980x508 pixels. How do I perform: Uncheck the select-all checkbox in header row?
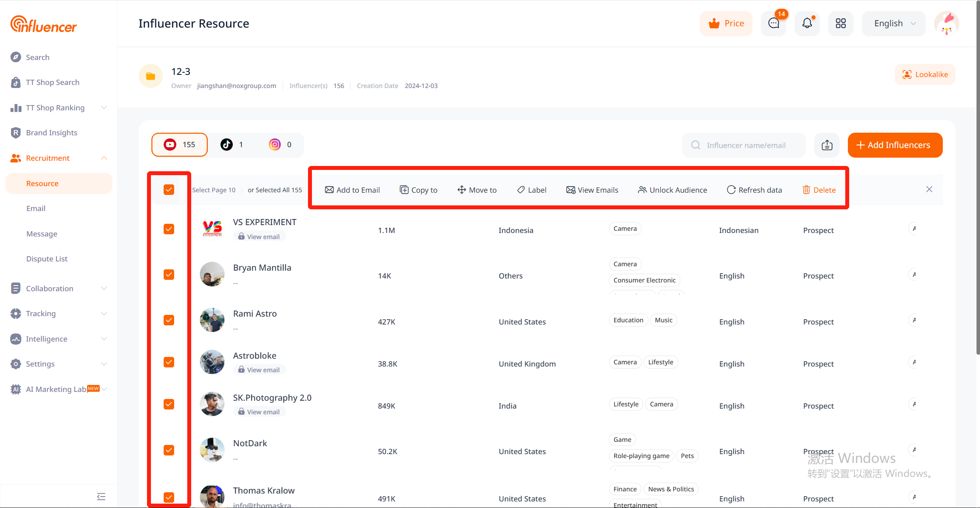(x=169, y=190)
